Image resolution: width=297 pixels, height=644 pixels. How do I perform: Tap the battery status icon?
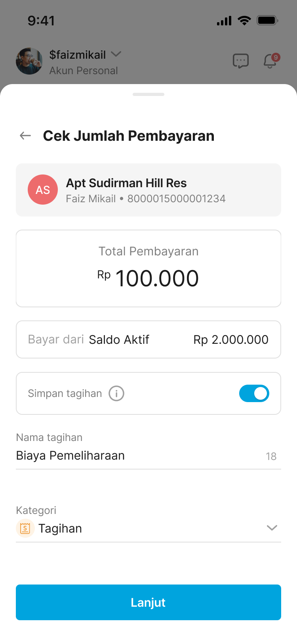[267, 20]
